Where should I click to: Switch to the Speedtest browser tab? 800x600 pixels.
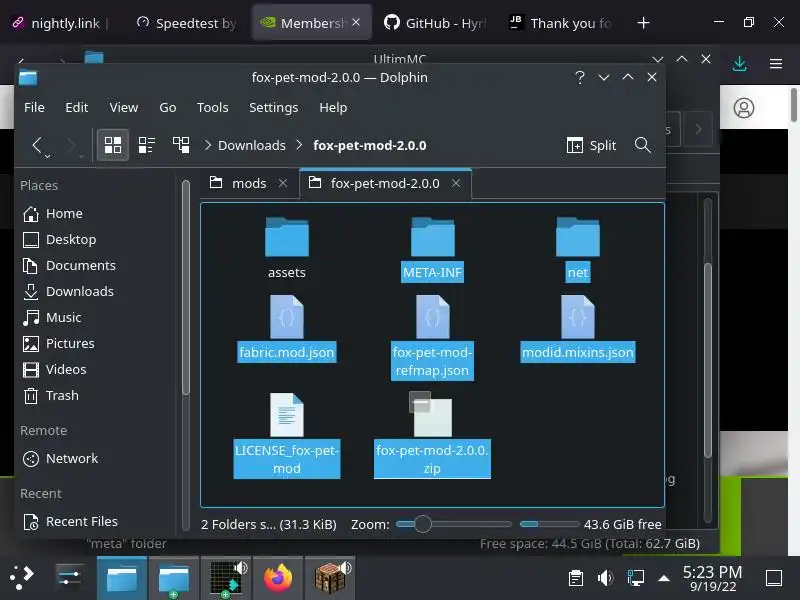[x=186, y=23]
